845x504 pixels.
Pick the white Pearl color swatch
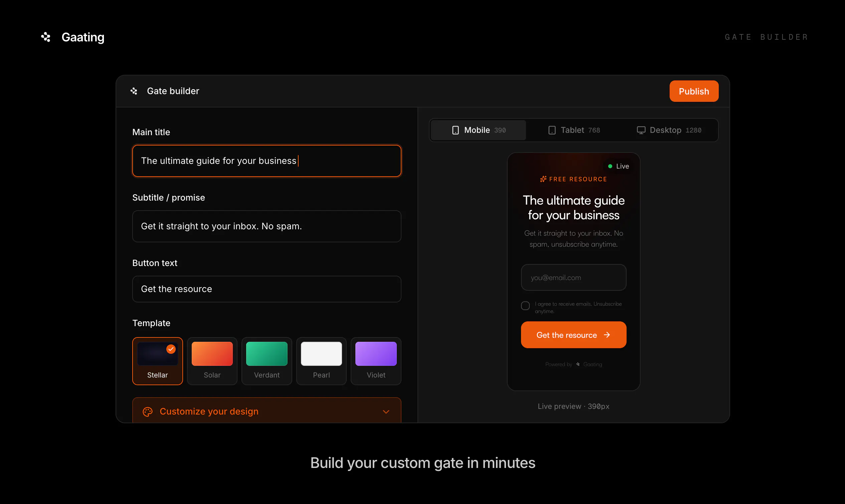[321, 353]
